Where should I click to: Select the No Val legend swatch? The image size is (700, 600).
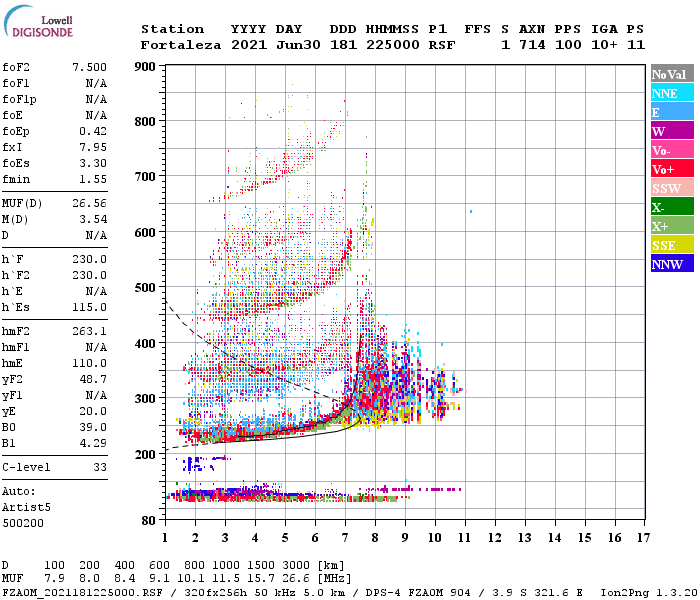coord(672,74)
